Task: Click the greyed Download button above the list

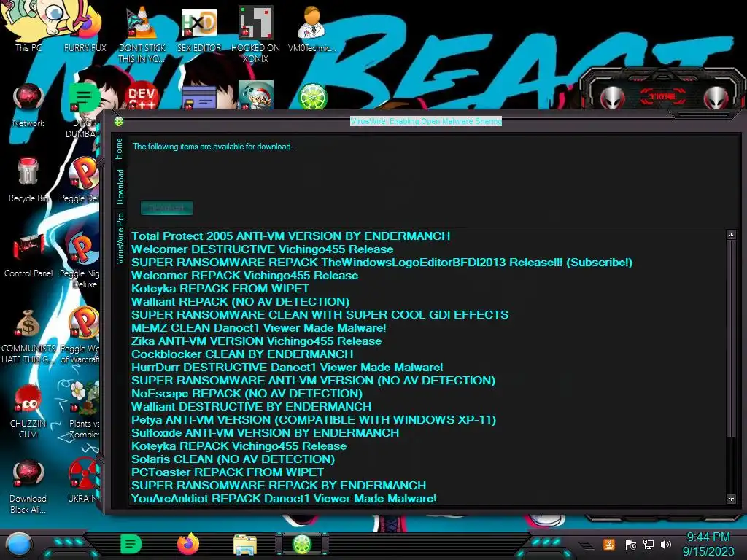Action: click(x=167, y=208)
